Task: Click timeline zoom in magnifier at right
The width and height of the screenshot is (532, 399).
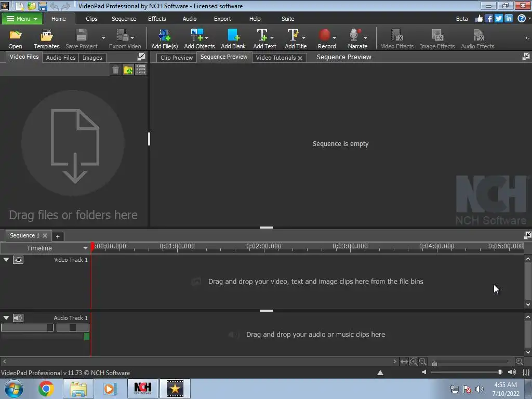Action: pos(519,362)
